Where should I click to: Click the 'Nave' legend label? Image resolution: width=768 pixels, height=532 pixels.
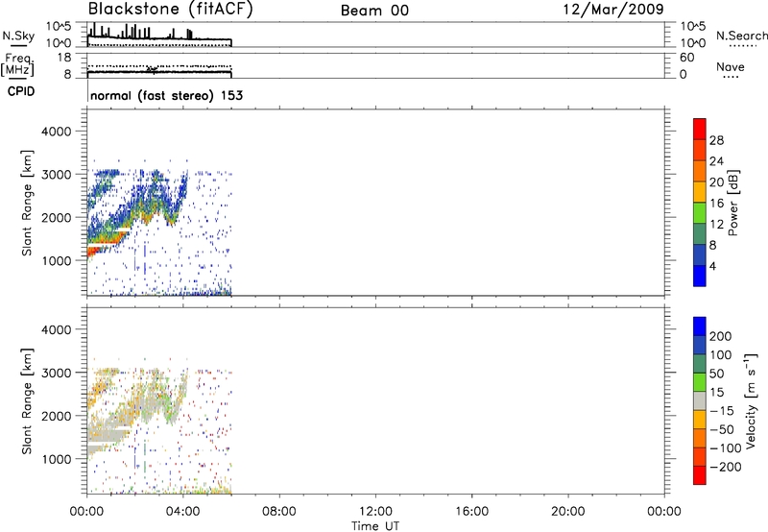731,67
